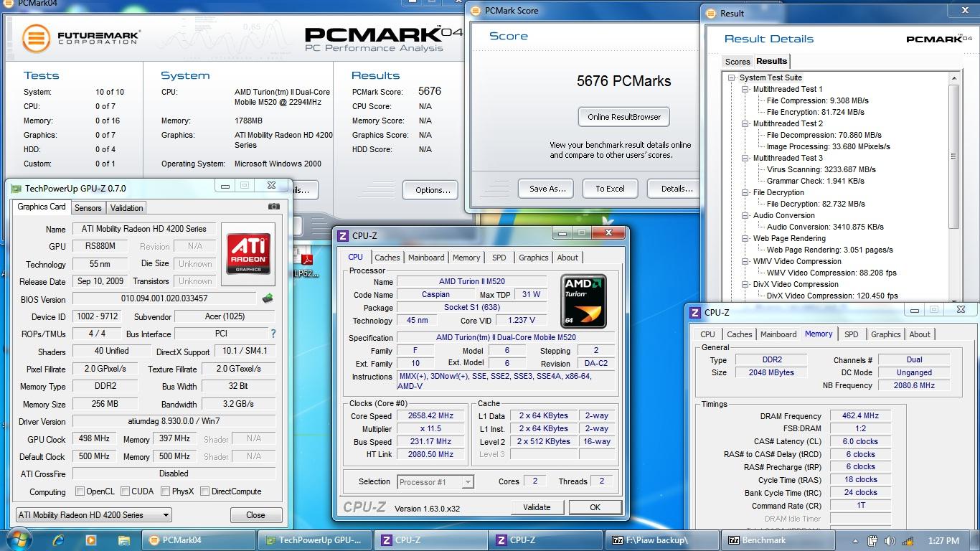Open the Validation tab in GPU-Z
The width and height of the screenshot is (980, 551).
pyautogui.click(x=127, y=208)
